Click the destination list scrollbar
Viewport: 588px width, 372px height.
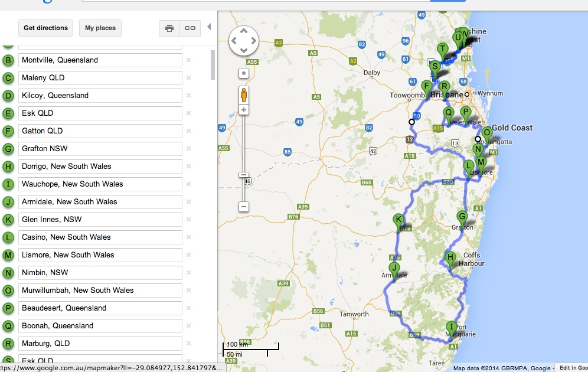[213, 65]
